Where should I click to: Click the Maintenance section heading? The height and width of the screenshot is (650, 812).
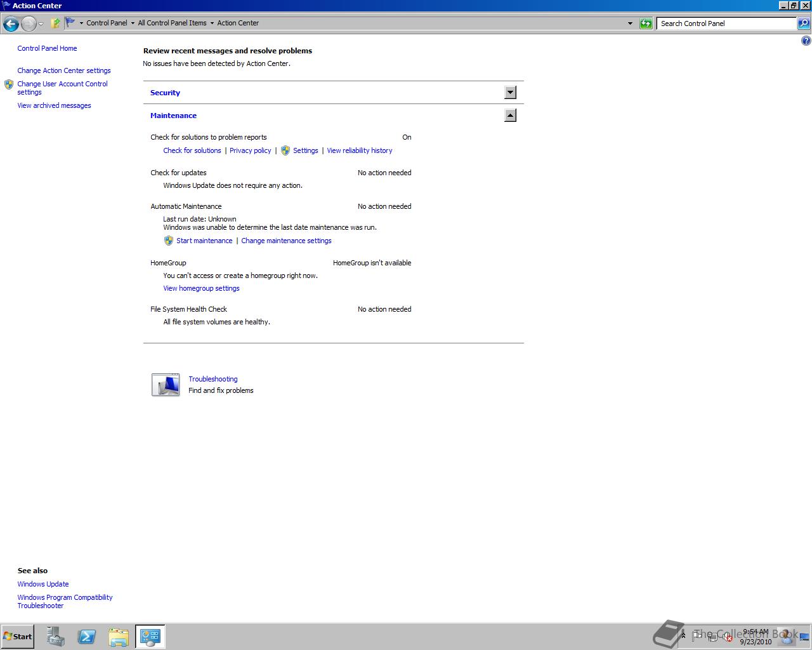pyautogui.click(x=173, y=116)
